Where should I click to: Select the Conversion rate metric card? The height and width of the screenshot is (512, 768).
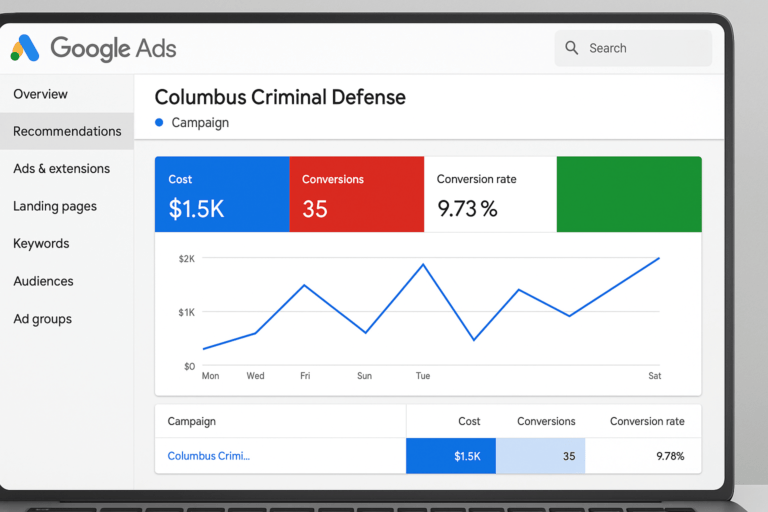[x=490, y=194]
